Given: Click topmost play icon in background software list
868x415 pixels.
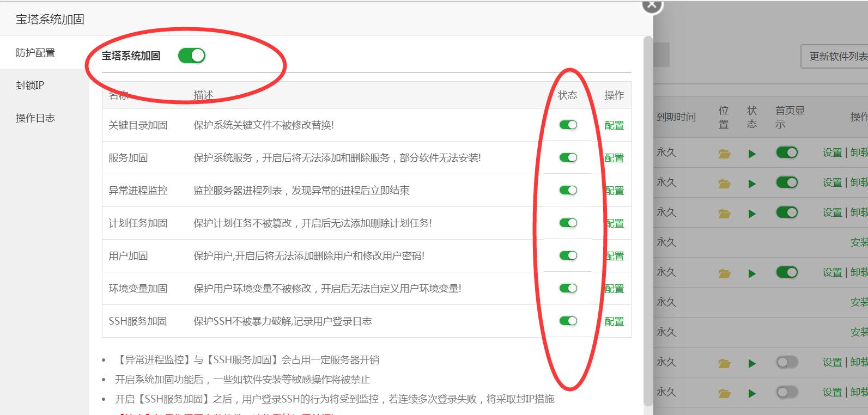Looking at the screenshot, I should point(752,154).
